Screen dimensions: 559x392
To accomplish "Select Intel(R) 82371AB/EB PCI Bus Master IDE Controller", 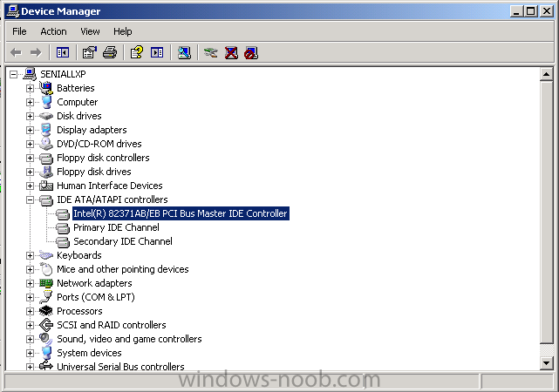I will [181, 213].
